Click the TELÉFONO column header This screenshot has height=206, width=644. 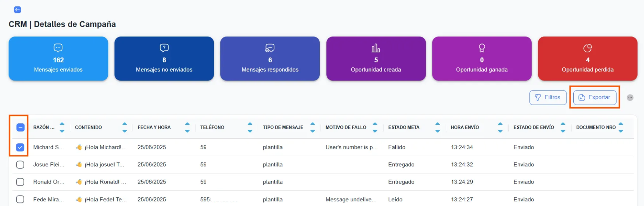pyautogui.click(x=212, y=127)
